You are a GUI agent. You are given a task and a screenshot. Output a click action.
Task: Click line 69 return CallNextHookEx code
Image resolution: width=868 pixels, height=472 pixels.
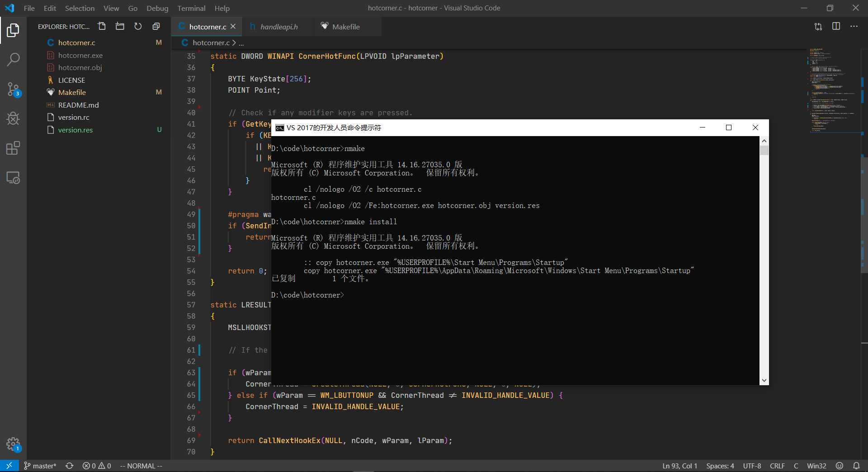coord(340,440)
